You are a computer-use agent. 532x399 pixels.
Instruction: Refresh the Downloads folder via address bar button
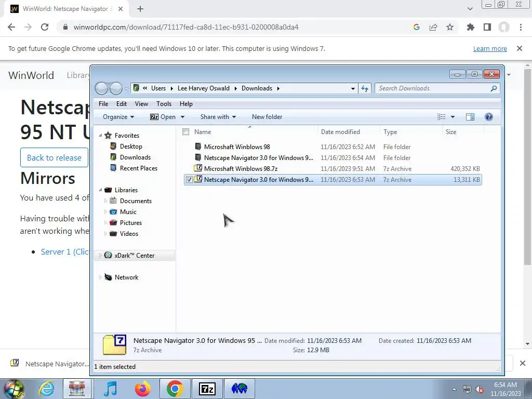(x=365, y=88)
